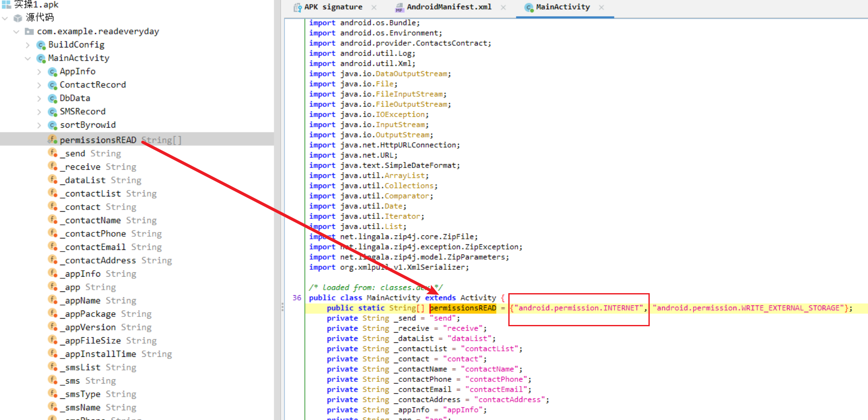The image size is (868, 420).
Task: Click the "import android.os.Bundle;" line
Action: pos(364,23)
